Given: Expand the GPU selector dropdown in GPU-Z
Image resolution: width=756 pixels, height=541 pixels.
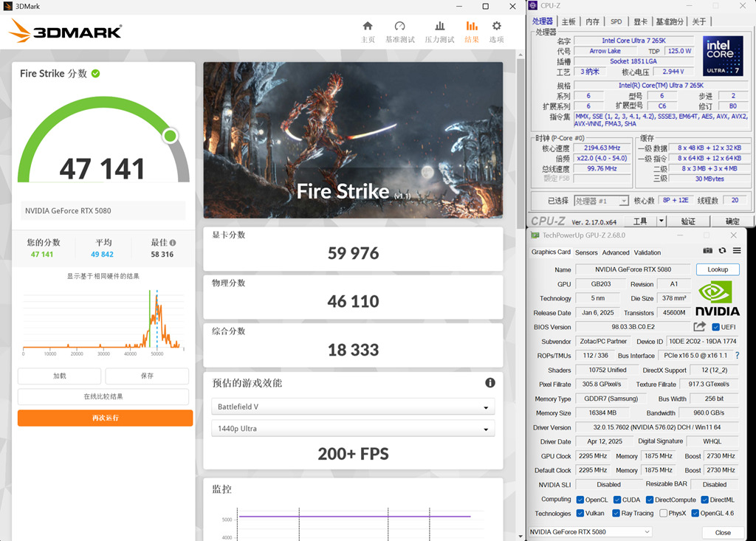Looking at the screenshot, I should (590, 532).
